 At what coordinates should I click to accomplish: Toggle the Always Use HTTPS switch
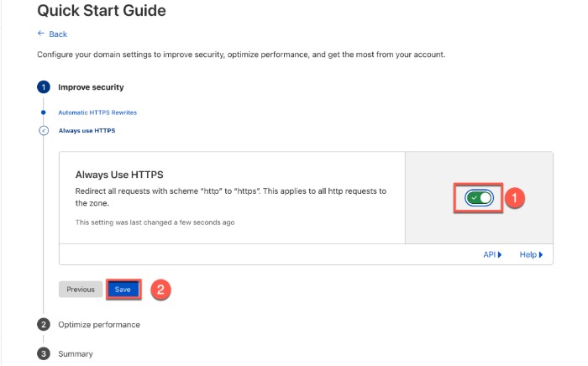tap(479, 198)
